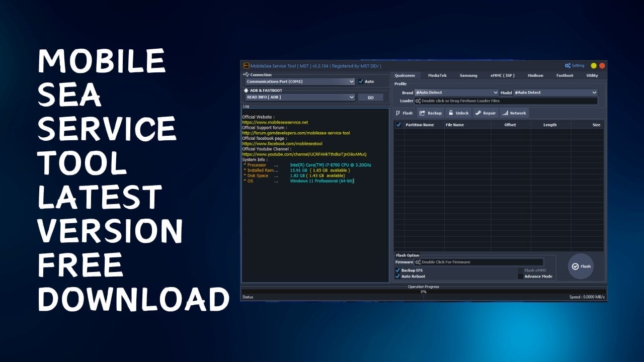Click the Unlock padlock icon
644x362 pixels.
coord(451,113)
